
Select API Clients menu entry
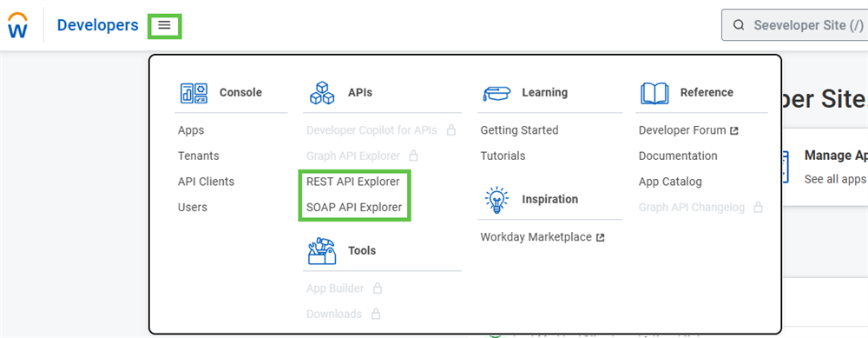coord(206,182)
